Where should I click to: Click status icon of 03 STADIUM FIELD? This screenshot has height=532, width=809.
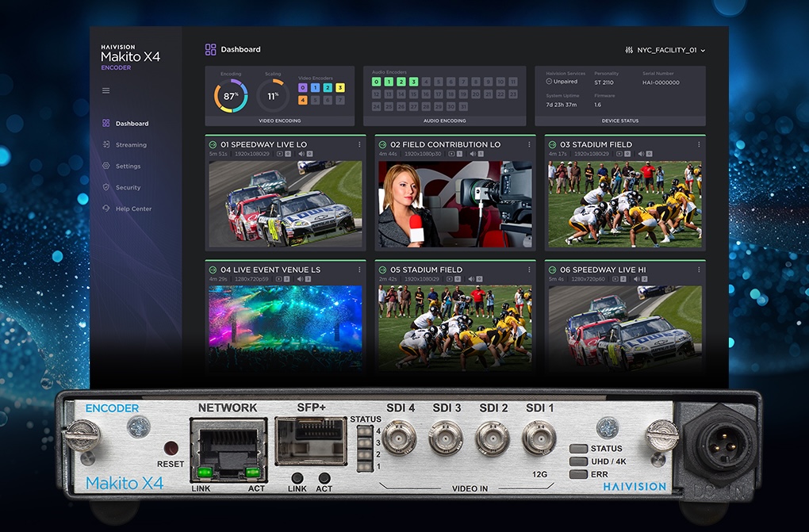(552, 144)
